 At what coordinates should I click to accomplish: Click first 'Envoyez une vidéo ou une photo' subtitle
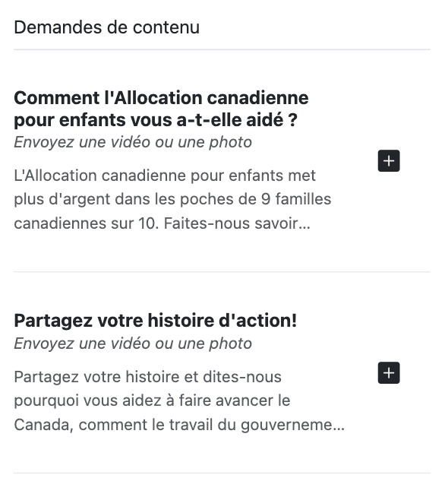pyautogui.click(x=133, y=142)
